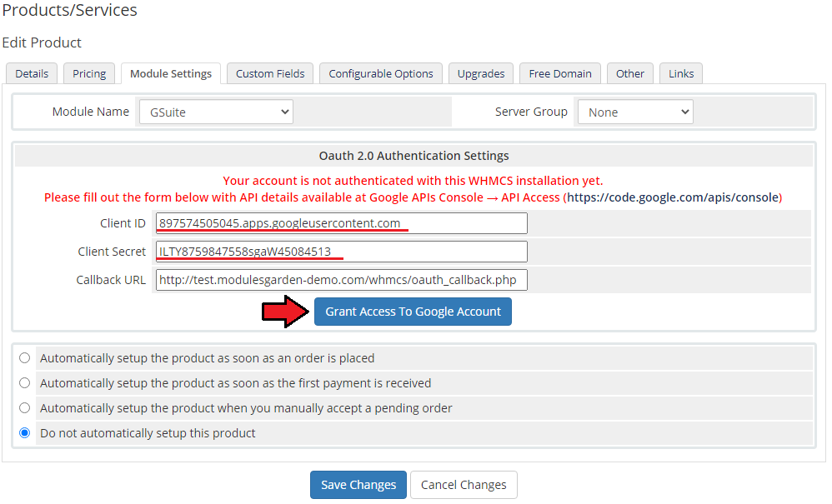832x504 pixels.
Task: Switch to the Pricing tab
Action: tap(89, 73)
